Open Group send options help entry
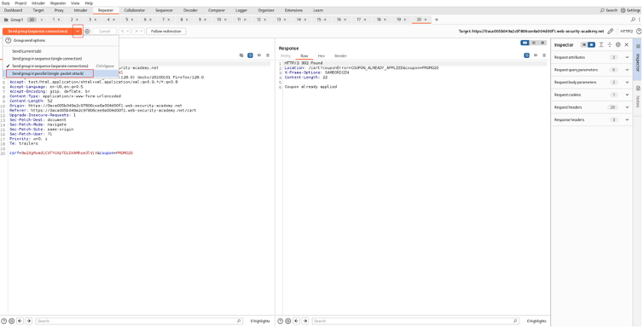 (30, 41)
